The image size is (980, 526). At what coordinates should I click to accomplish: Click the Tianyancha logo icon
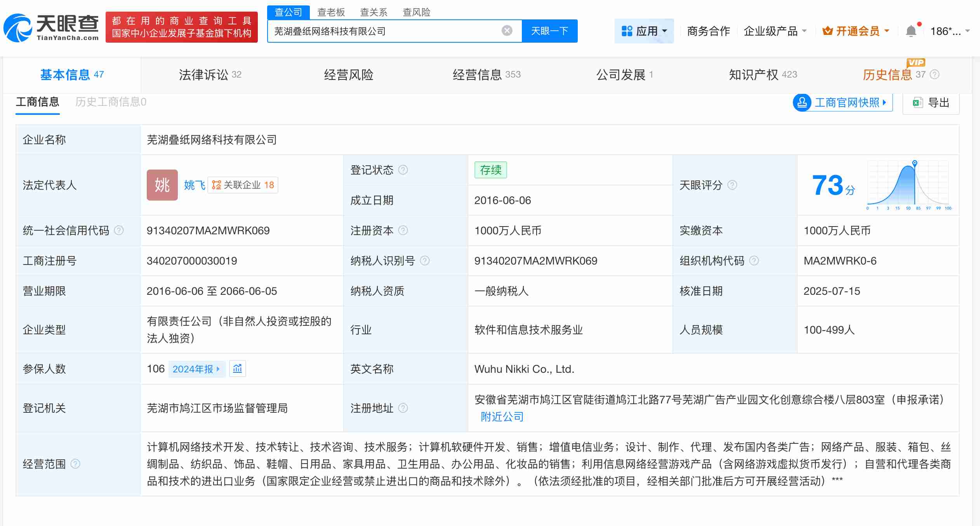[17, 26]
